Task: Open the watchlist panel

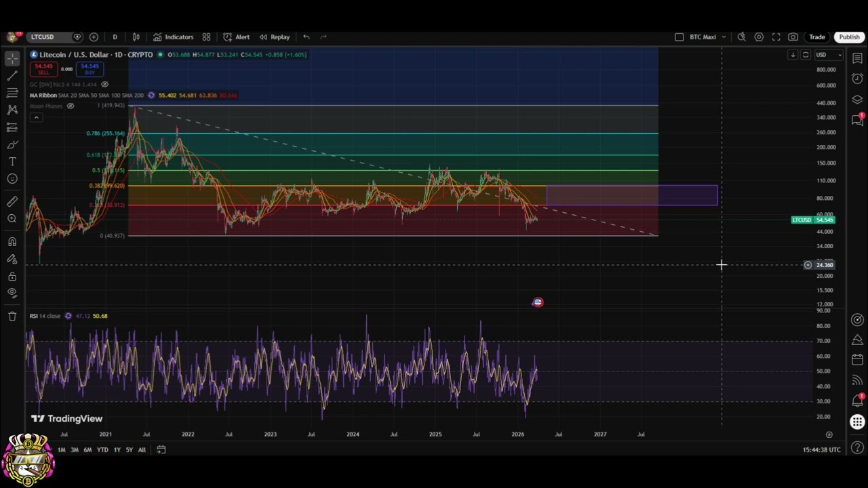Action: 857,58
